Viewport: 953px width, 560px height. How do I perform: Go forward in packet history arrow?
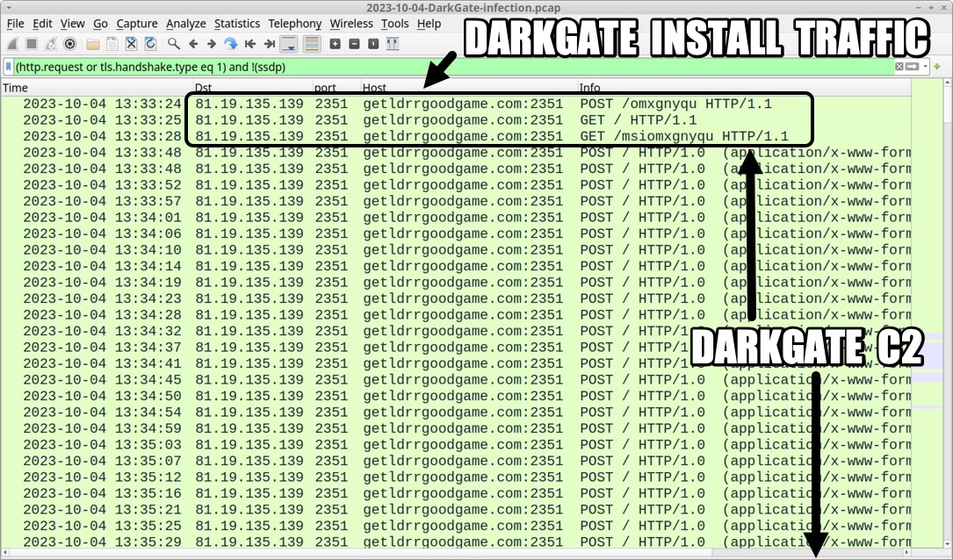[x=212, y=44]
